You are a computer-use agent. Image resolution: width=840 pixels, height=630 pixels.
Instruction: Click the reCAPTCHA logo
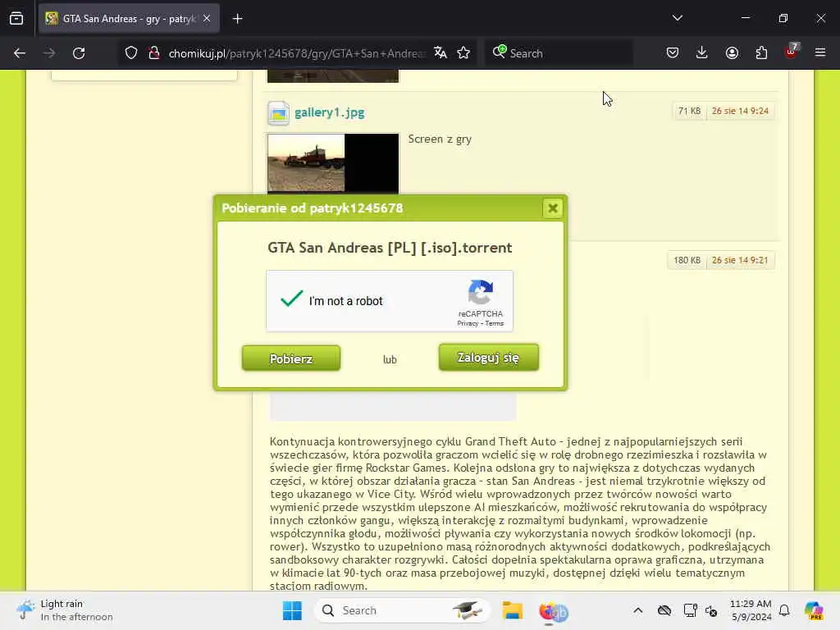tap(481, 293)
